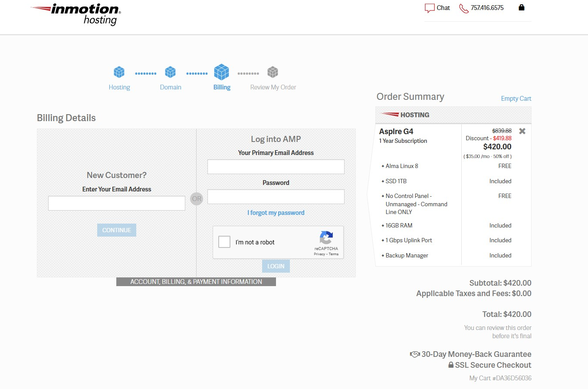Click the Account, Billing, & Payment Information bar
Viewport: 588px width, 389px height.
point(196,282)
